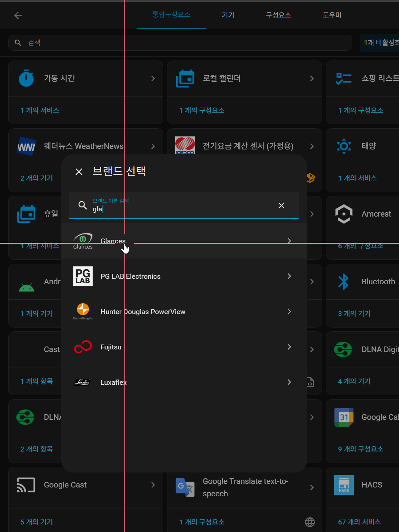Viewport: 399px width, 532px height.
Task: Clear the brand name search text
Action: [x=281, y=205]
